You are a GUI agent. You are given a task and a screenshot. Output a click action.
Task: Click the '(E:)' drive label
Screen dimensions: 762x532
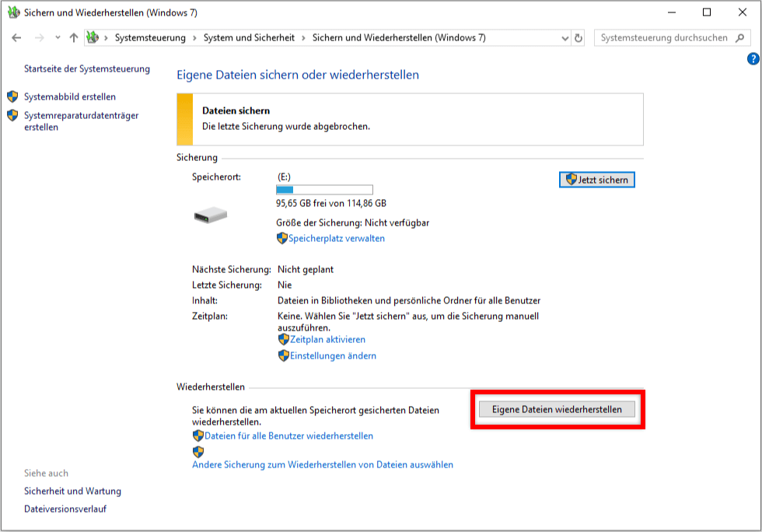(x=284, y=177)
